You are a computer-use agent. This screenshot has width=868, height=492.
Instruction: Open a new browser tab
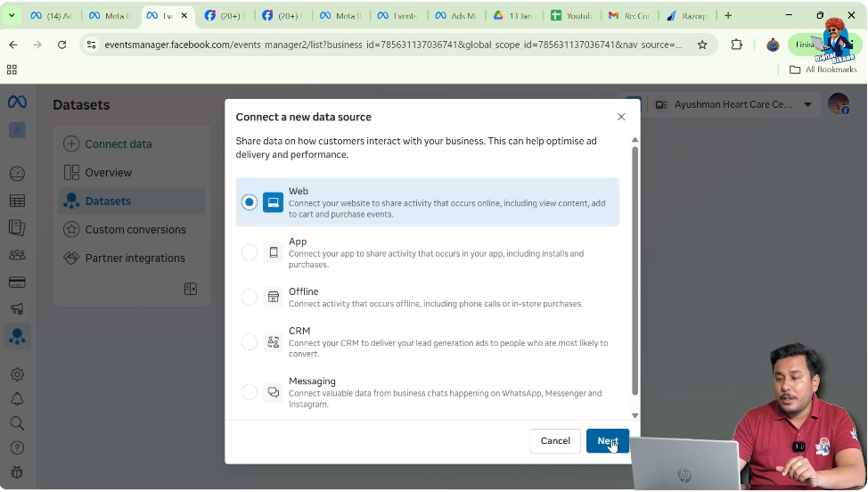coord(728,15)
